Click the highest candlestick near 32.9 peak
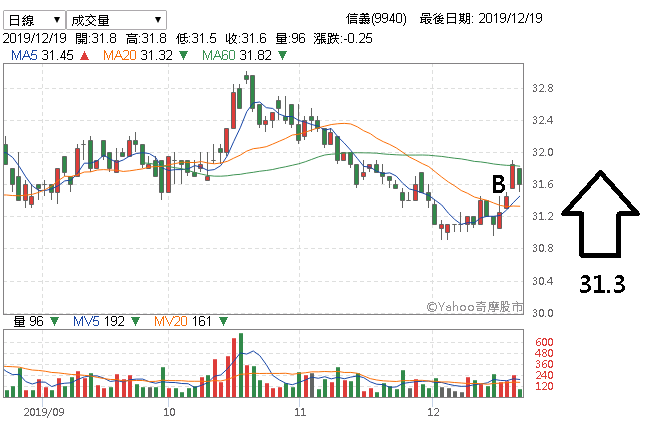Image resolution: width=650 pixels, height=425 pixels. pos(246,77)
